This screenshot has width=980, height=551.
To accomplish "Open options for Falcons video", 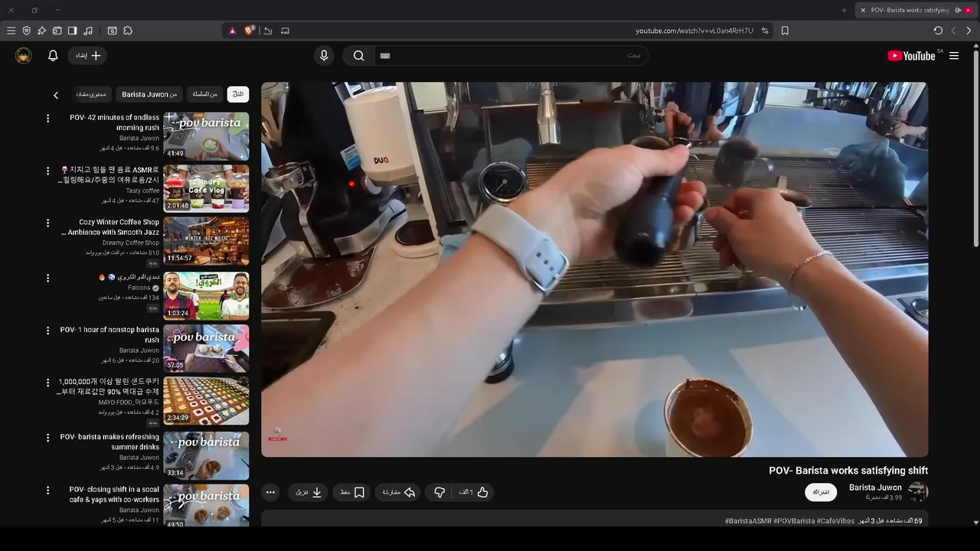I will coord(47,277).
